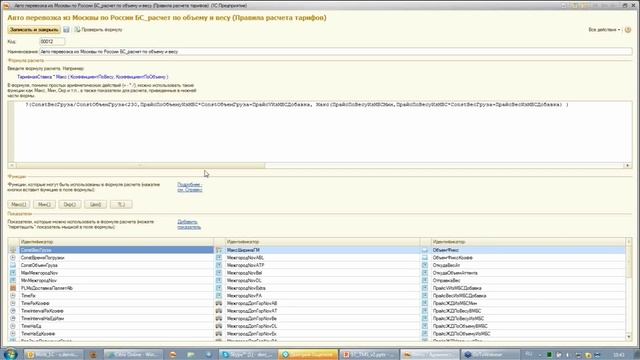Select the ПрайсЖДПоОбъемуИзМБС row

(528, 334)
